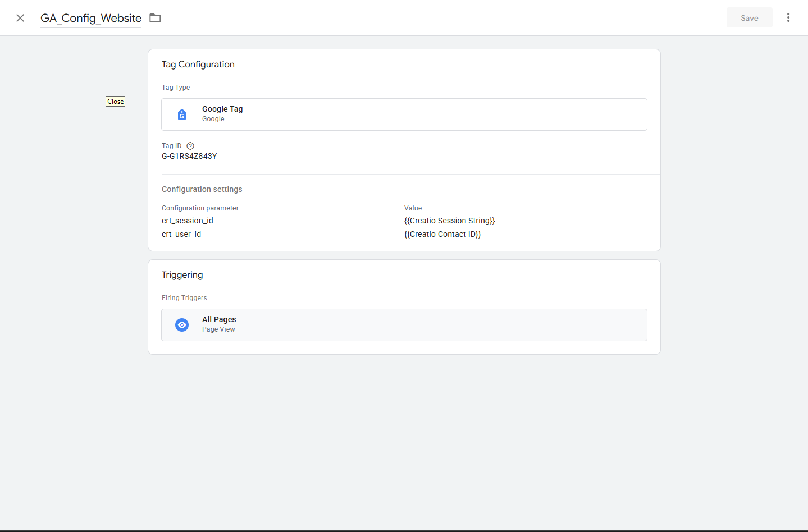
Task: Click the crt_session_id parameter
Action: pos(188,221)
